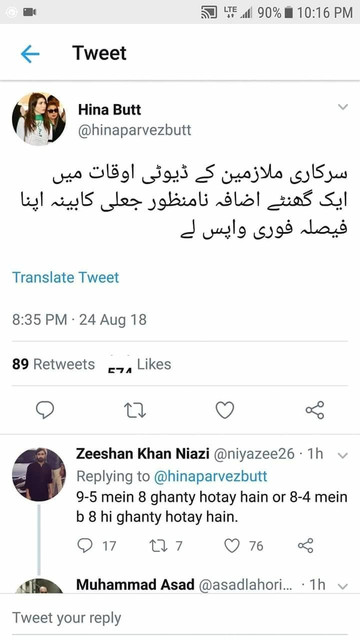Tap Translate Tweet link
Viewport: 360px width, 640px height.
click(65, 277)
